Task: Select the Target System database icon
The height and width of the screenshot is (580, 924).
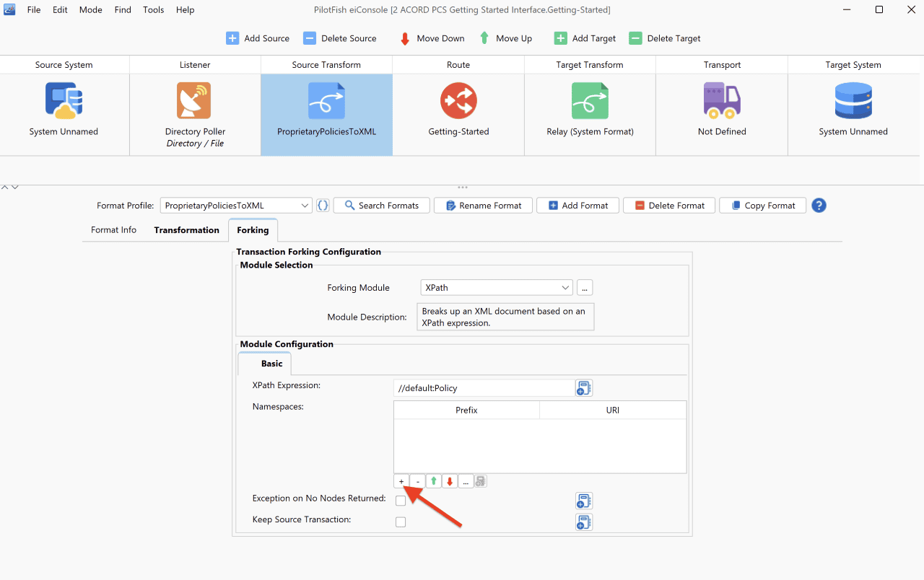Action: 853,100
